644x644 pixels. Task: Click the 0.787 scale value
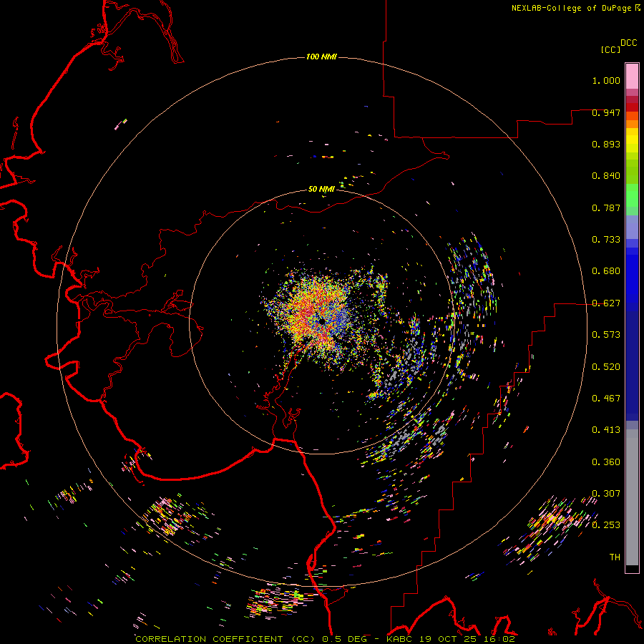606,208
